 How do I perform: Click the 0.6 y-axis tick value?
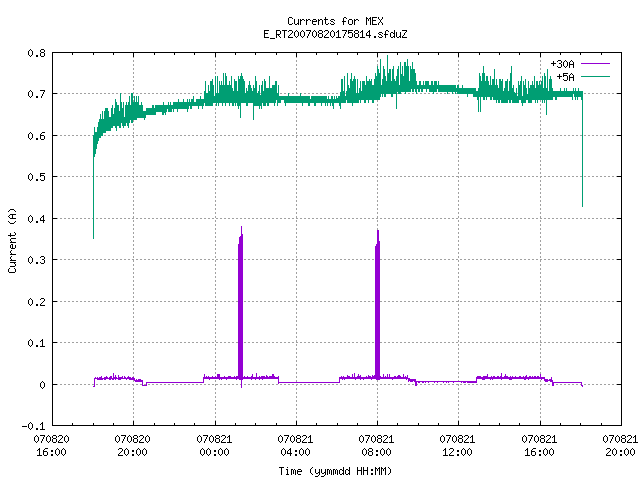[x=36, y=136]
